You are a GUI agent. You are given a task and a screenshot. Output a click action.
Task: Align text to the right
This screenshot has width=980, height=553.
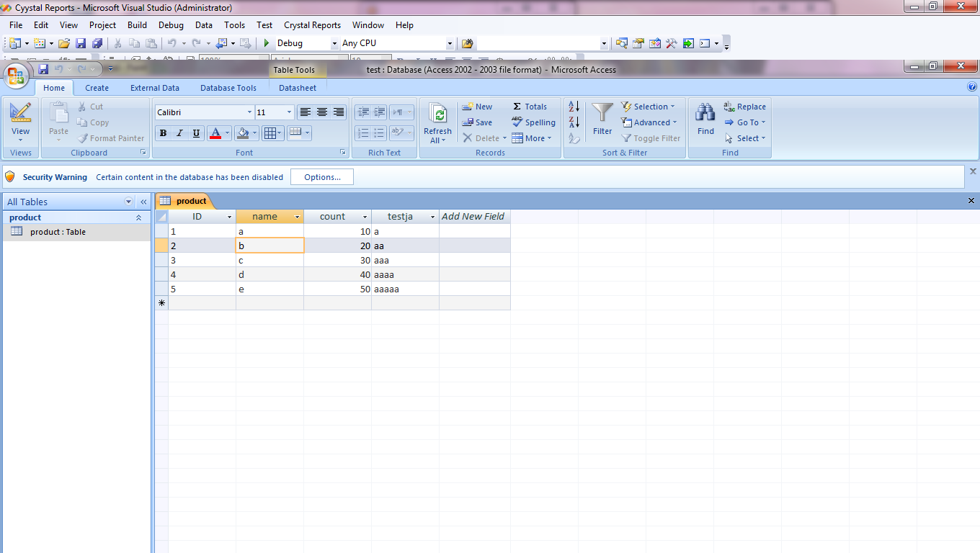[x=339, y=112]
